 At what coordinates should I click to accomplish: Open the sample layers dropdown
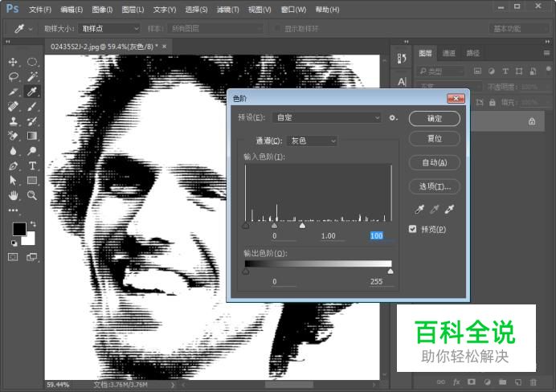coord(215,28)
